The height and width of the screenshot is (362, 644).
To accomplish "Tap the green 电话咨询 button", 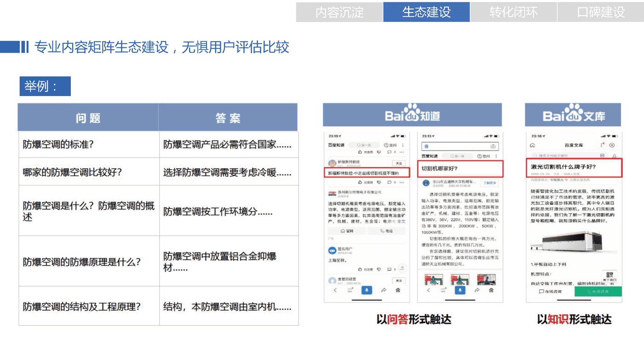I will point(598,292).
